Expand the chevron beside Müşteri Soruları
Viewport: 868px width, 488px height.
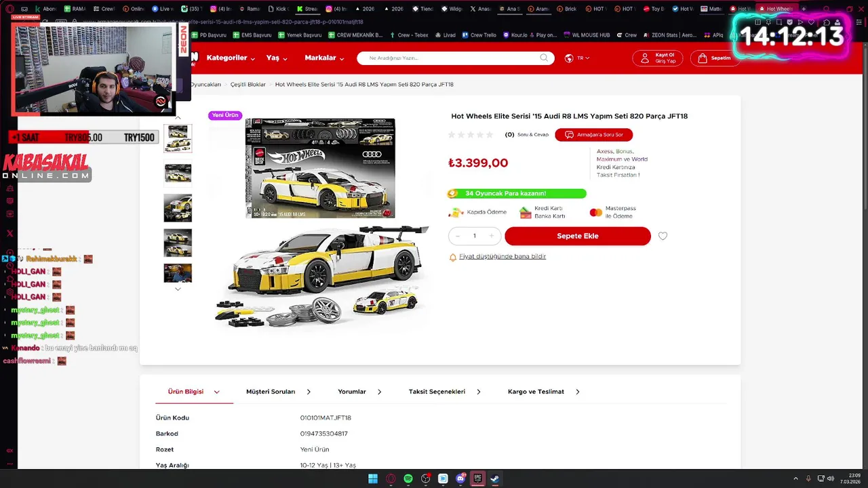click(x=309, y=392)
